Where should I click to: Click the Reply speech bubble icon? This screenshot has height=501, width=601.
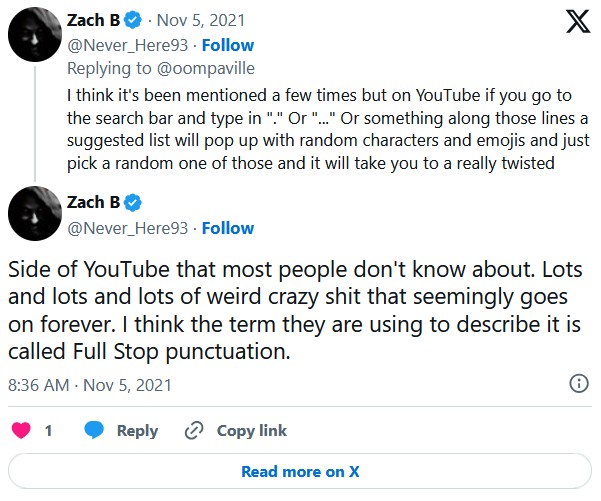(95, 431)
